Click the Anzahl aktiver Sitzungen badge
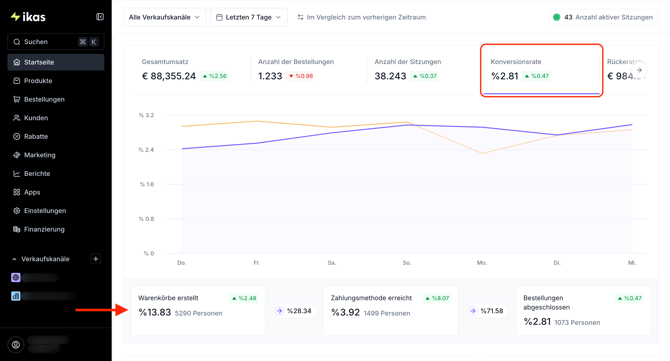670x361 pixels. 604,18
